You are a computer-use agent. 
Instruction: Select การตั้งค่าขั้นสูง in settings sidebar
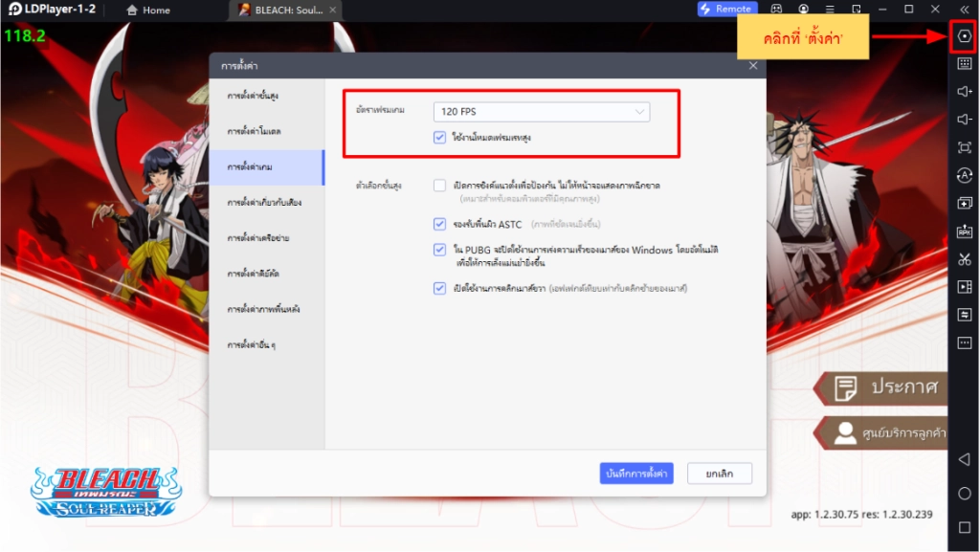(x=267, y=96)
